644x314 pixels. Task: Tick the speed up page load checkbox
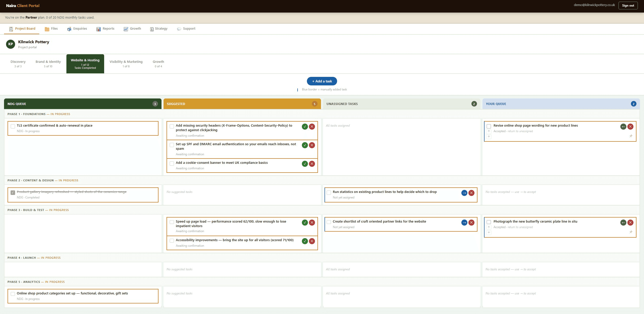pos(172,222)
